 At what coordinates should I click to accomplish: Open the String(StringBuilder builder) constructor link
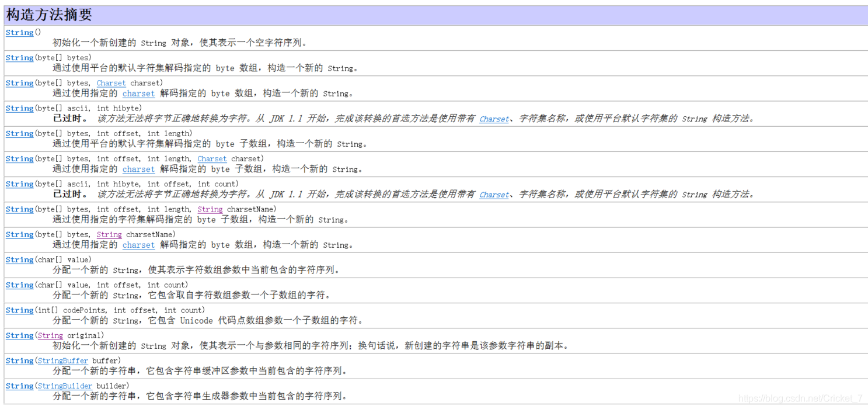pos(19,386)
